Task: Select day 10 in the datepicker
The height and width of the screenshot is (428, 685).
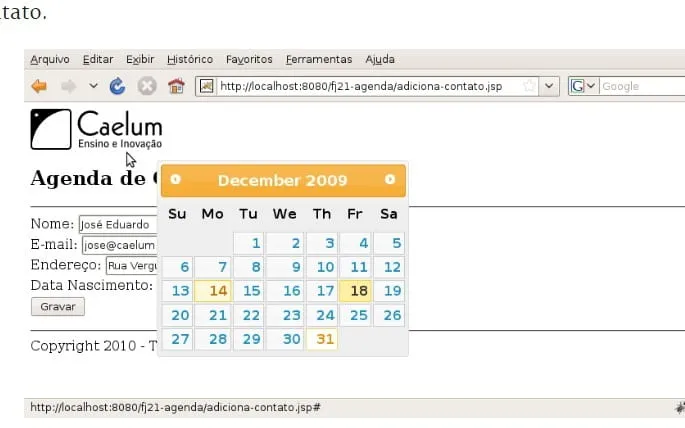Action: coord(322,267)
